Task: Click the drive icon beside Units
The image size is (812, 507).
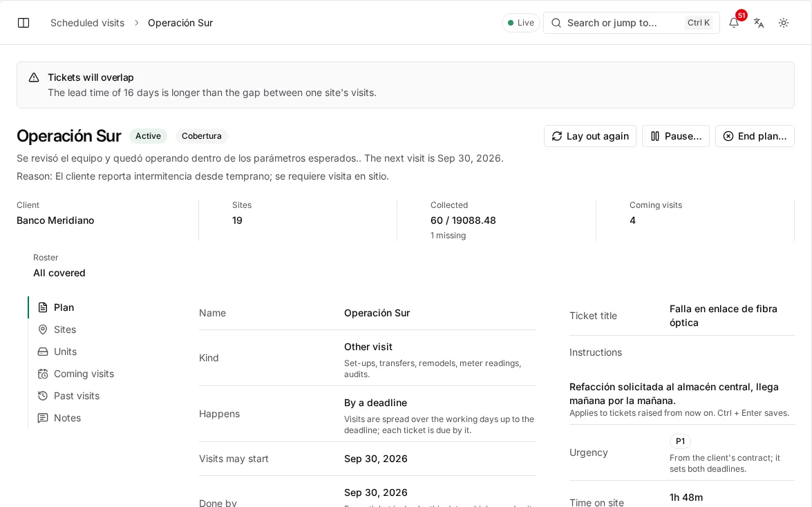Action: [43, 352]
